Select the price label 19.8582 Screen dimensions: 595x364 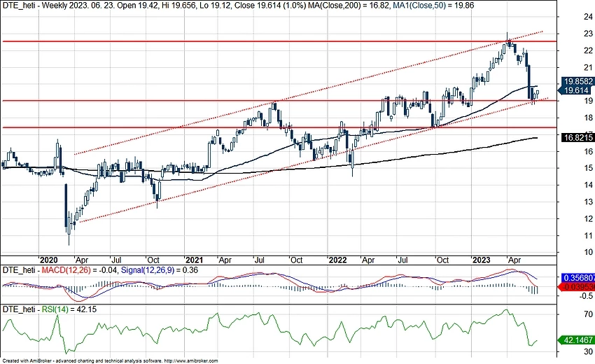577,81
